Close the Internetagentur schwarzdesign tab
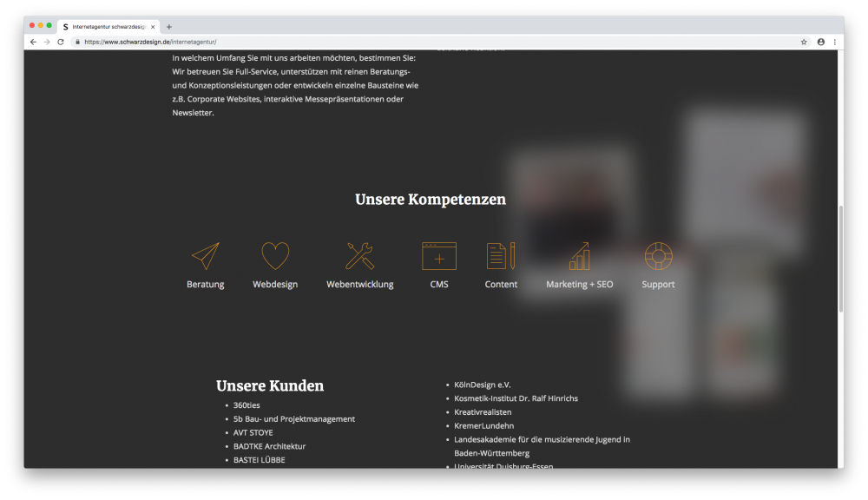 155,26
